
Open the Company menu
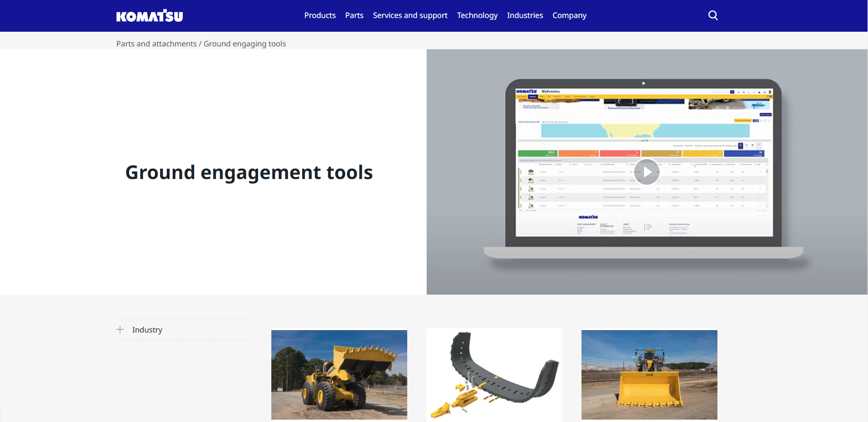pos(569,16)
